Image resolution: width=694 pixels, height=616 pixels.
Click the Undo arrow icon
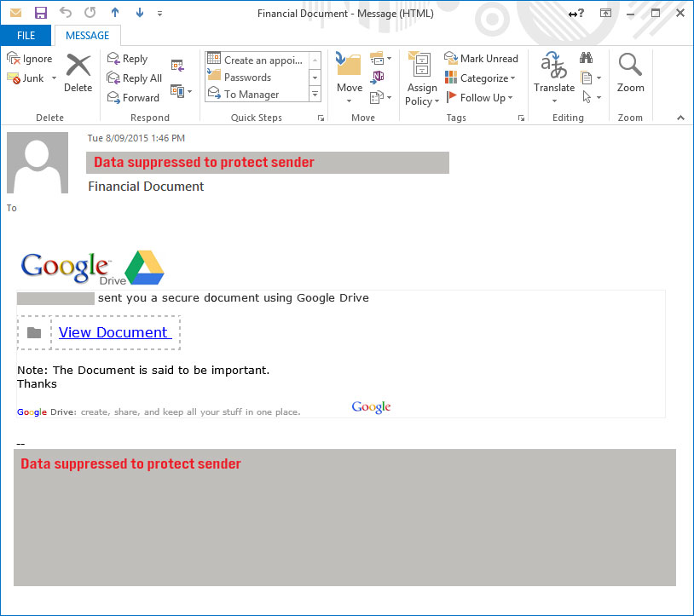66,13
